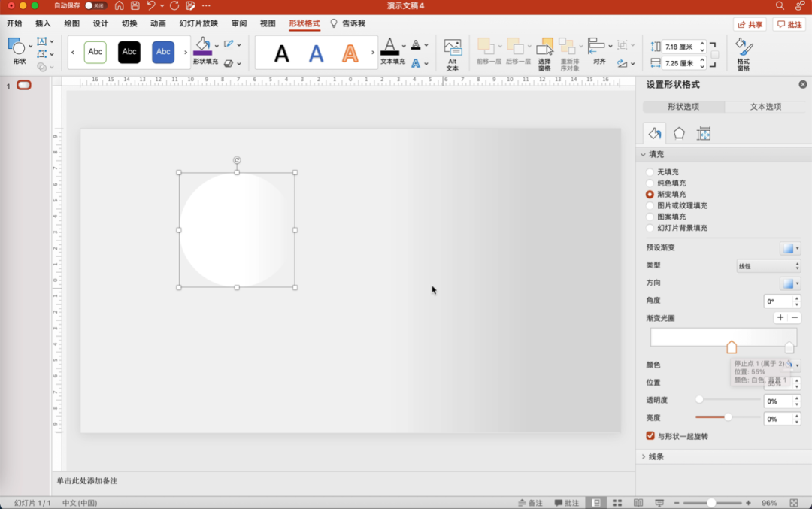Image resolution: width=812 pixels, height=509 pixels.
Task: Select 无填充 radio option
Action: coord(650,172)
